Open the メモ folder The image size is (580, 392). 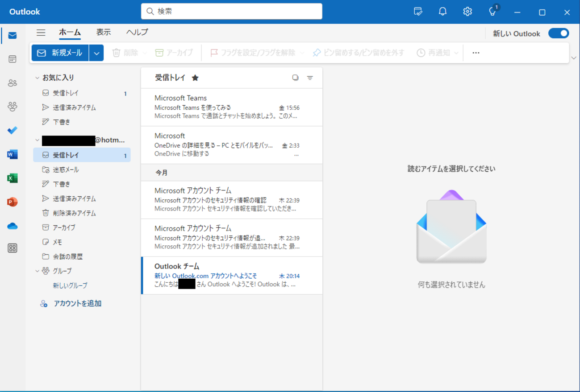click(82, 242)
